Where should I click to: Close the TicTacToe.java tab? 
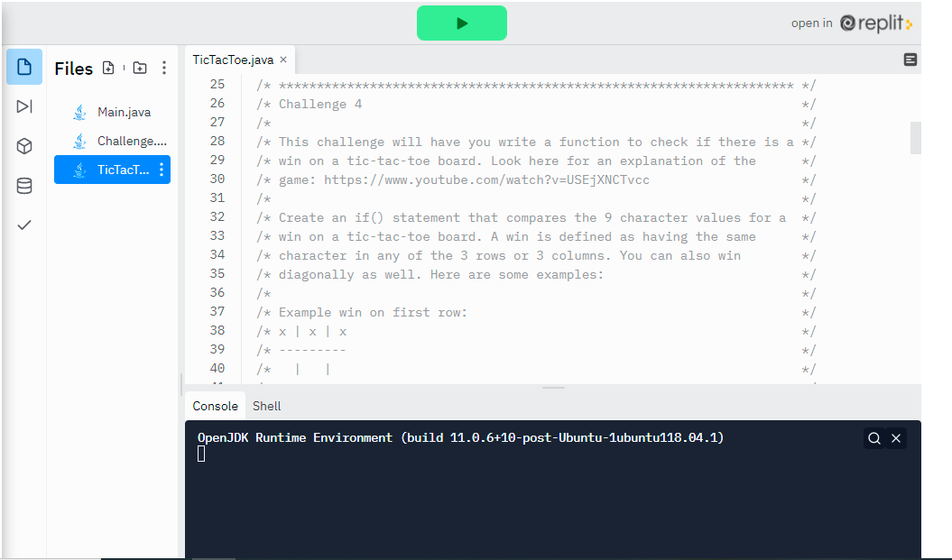point(283,60)
